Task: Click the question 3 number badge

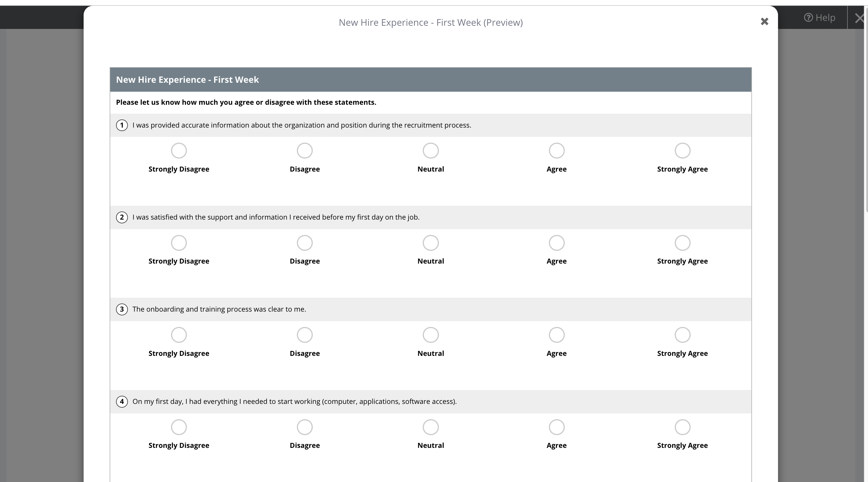Action: coord(122,309)
